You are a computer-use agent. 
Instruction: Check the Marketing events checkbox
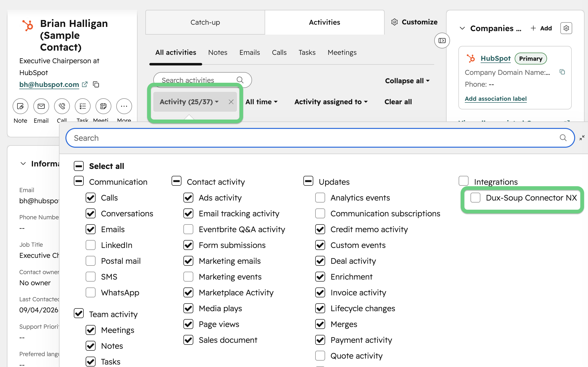tap(188, 277)
